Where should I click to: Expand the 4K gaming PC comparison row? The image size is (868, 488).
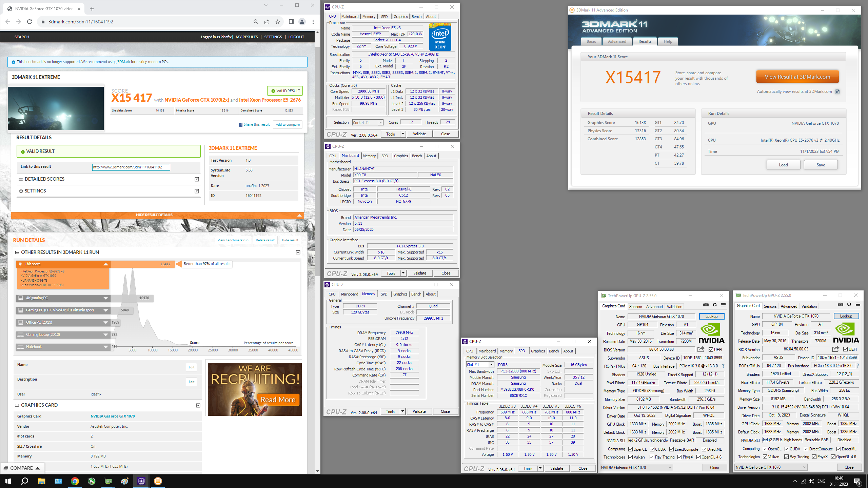pos(63,298)
